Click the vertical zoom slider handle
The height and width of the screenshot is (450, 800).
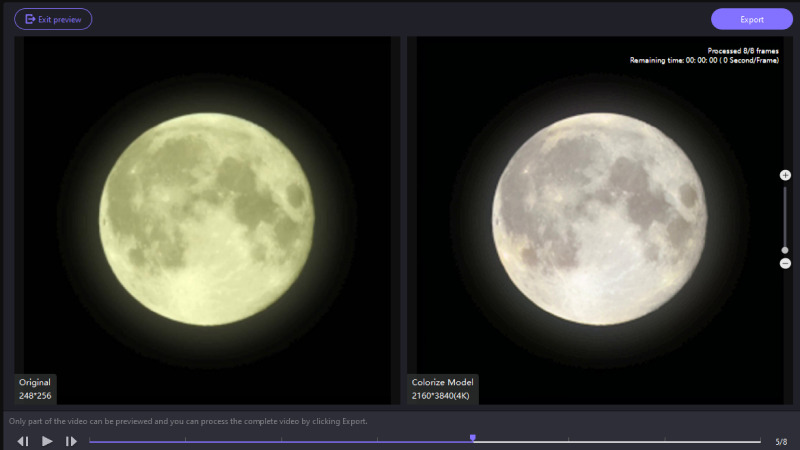point(785,250)
